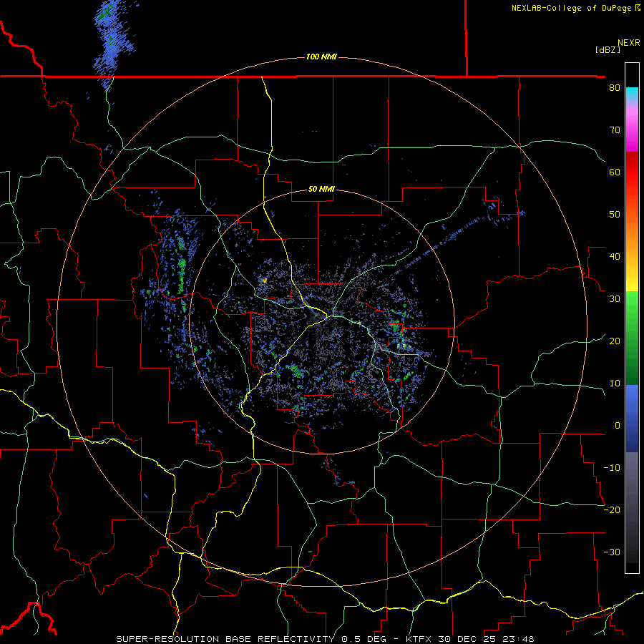Click the 100 NMI range ring label
This screenshot has width=644, height=644.
321,57
